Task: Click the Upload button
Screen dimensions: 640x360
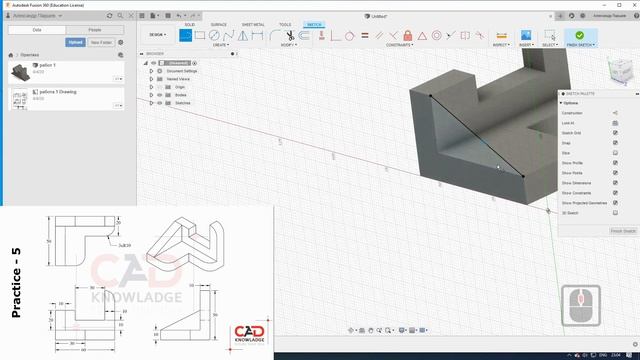Action: (x=75, y=42)
